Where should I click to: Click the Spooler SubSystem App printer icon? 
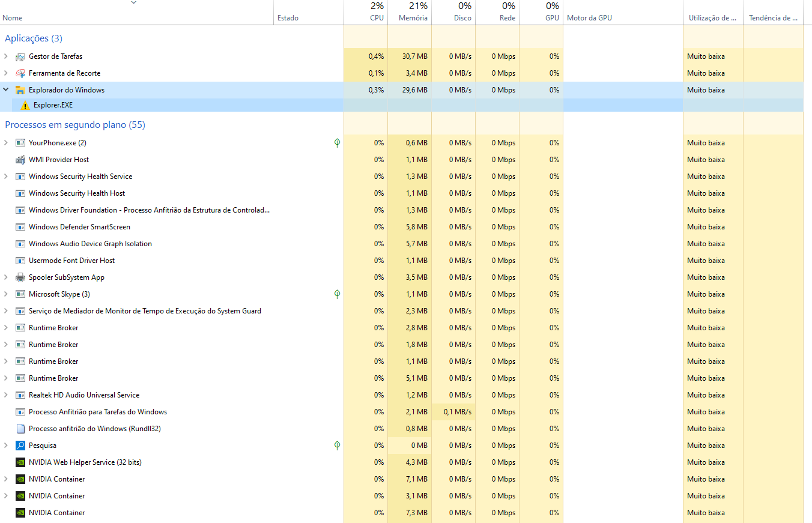(x=20, y=277)
